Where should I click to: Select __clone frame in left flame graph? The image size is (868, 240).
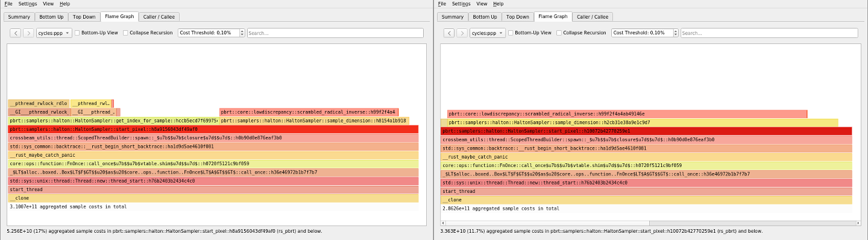(213, 198)
